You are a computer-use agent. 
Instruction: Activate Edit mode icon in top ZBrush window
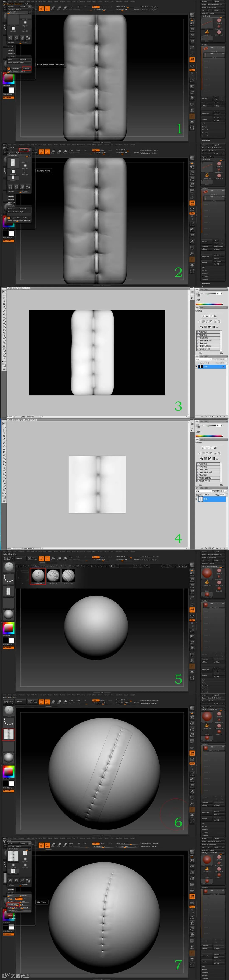click(41, 8)
